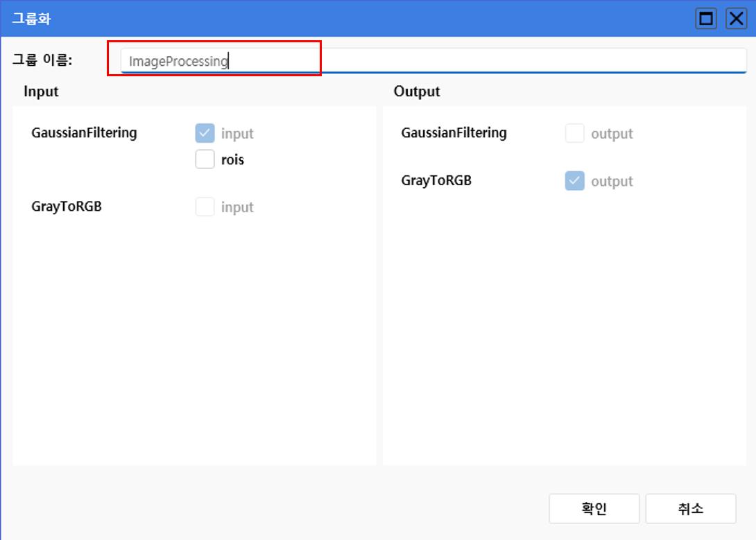Uncheck the GrayToRGB output checkbox
Image resolution: width=756 pixels, height=540 pixels.
coord(574,181)
